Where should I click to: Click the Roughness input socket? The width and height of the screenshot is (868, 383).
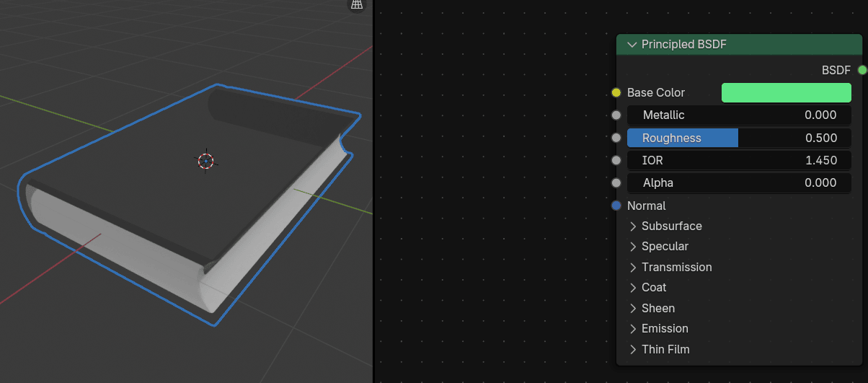pyautogui.click(x=616, y=138)
